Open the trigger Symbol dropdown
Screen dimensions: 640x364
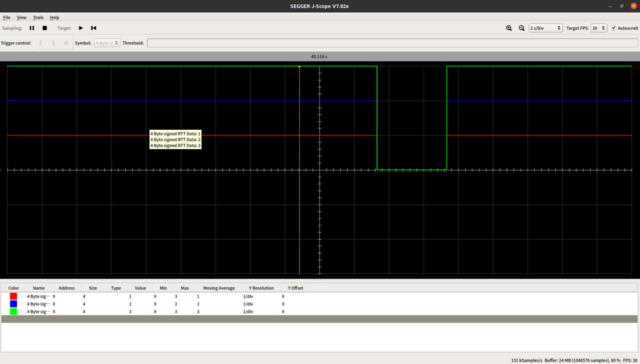pyautogui.click(x=107, y=43)
